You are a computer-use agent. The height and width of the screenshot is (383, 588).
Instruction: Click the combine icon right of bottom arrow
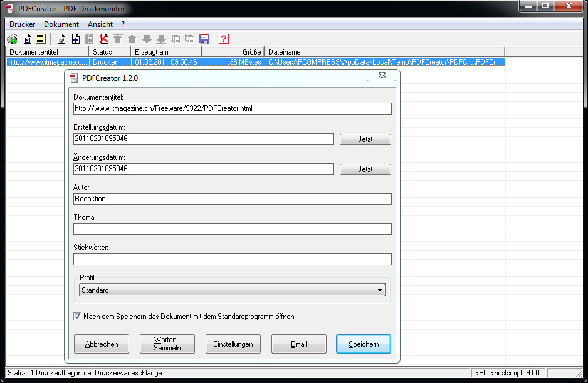(175, 39)
